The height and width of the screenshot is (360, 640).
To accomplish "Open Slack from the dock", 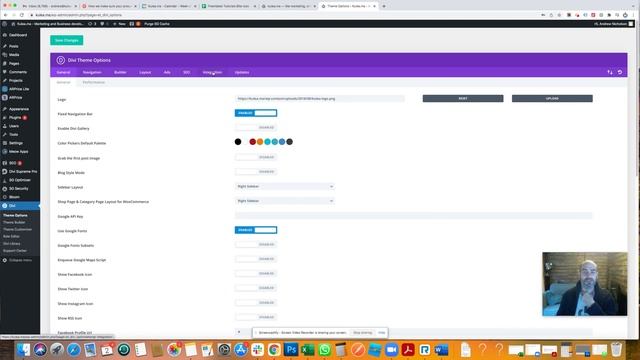I will [x=258, y=350].
